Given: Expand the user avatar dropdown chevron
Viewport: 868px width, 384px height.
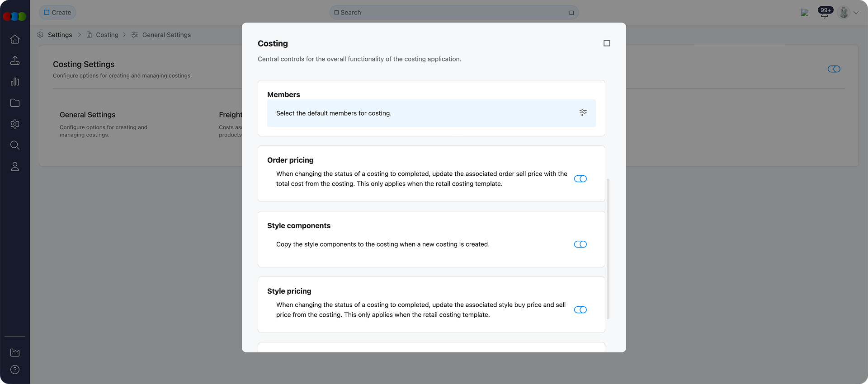Looking at the screenshot, I should click(x=856, y=13).
